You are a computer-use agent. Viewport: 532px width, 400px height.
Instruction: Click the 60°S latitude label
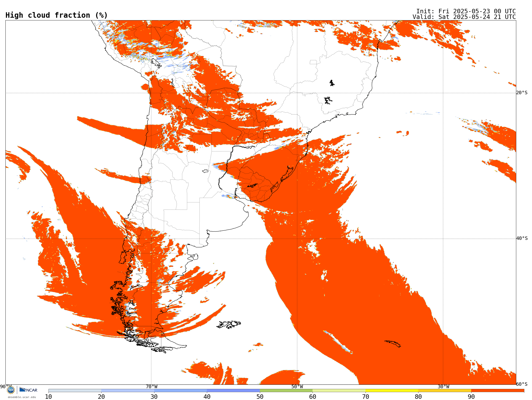pos(522,384)
